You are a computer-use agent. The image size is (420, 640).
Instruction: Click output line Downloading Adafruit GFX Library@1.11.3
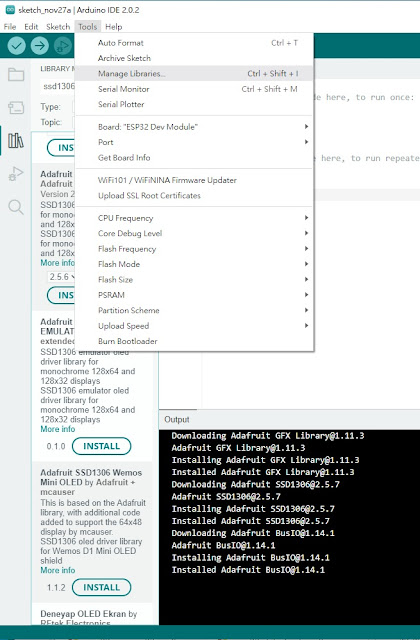(268, 436)
